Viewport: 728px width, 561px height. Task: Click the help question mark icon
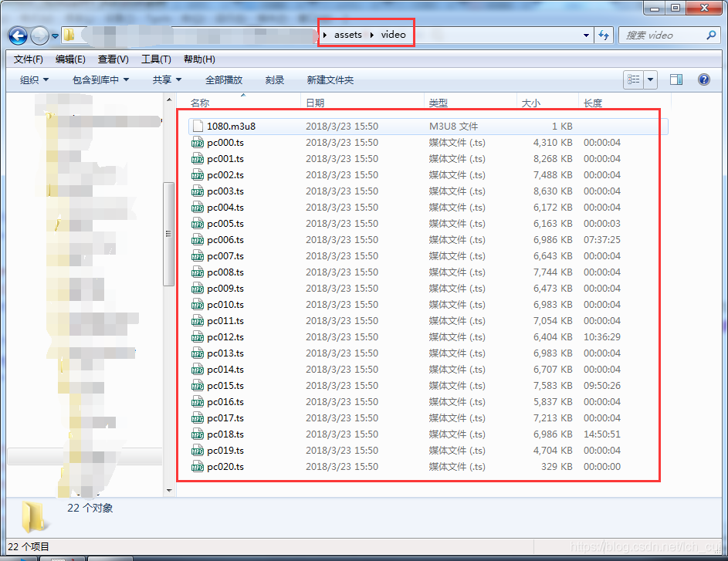point(704,79)
